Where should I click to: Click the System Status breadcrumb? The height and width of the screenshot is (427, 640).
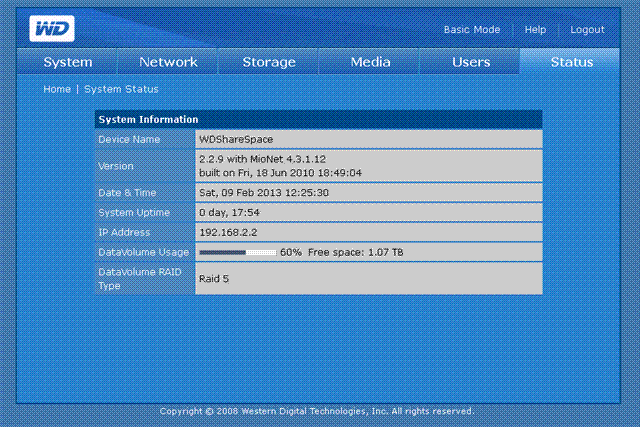[121, 89]
